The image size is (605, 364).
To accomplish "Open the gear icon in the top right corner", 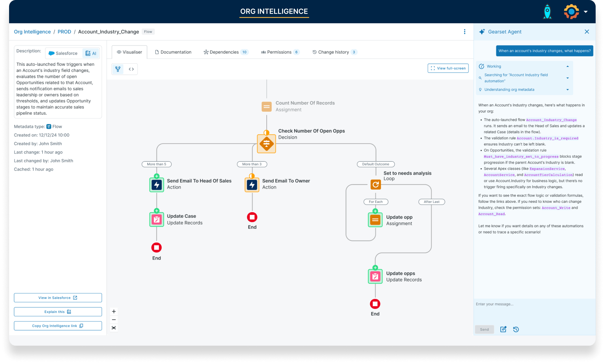I will tap(570, 12).
